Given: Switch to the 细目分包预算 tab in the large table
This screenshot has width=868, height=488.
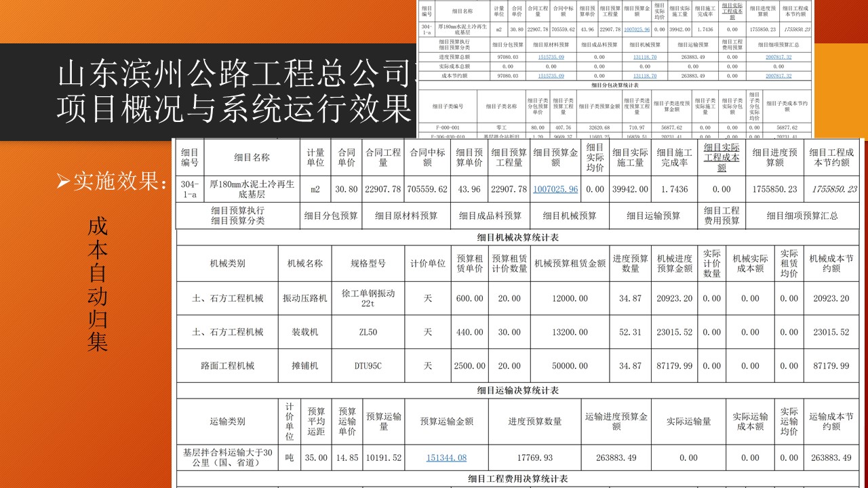Looking at the screenshot, I should tap(331, 216).
